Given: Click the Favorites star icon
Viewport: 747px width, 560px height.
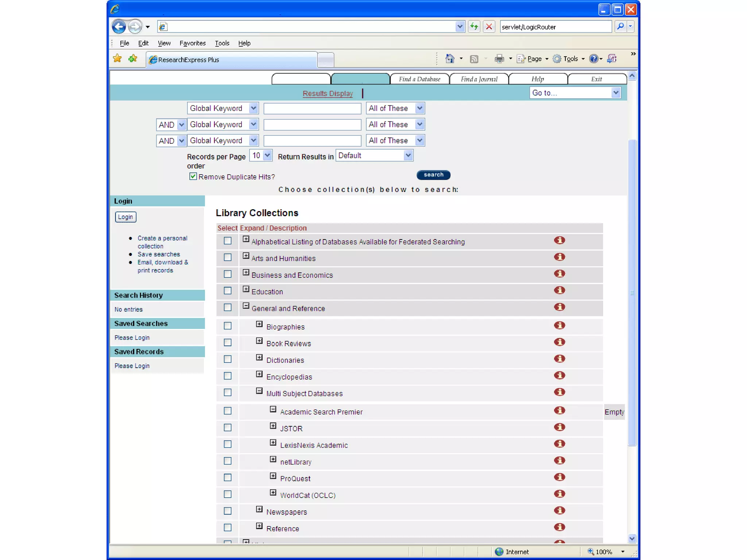Looking at the screenshot, I should [x=117, y=59].
